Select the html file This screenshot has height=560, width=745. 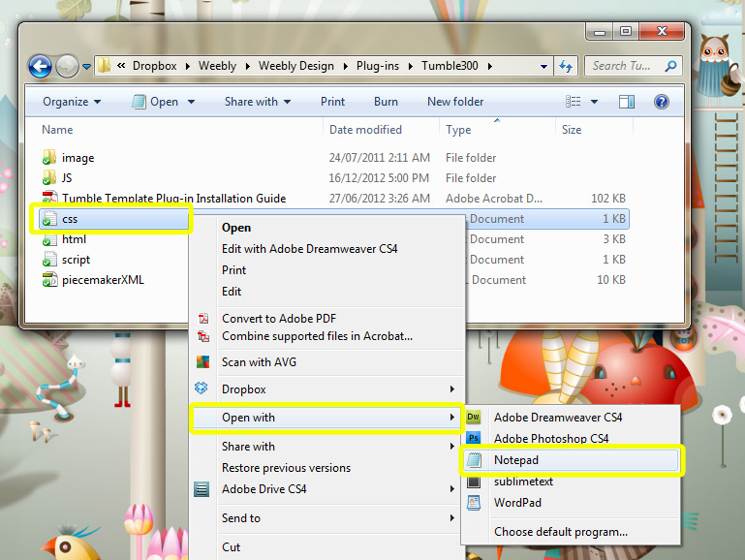tap(75, 239)
